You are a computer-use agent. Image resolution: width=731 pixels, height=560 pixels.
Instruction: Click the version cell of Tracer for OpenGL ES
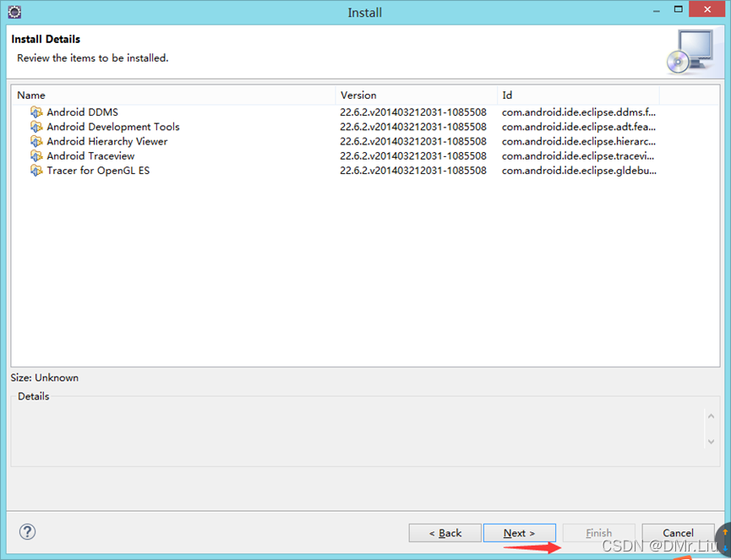tap(413, 171)
